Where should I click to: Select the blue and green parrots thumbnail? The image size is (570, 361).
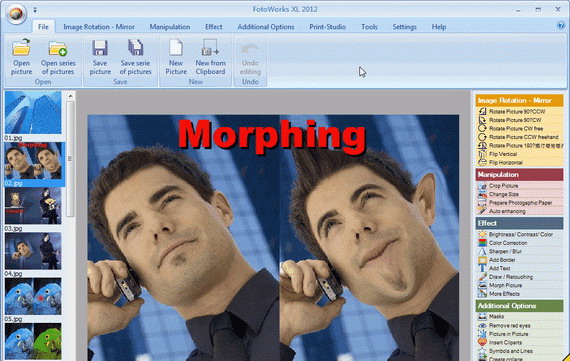coord(33,341)
